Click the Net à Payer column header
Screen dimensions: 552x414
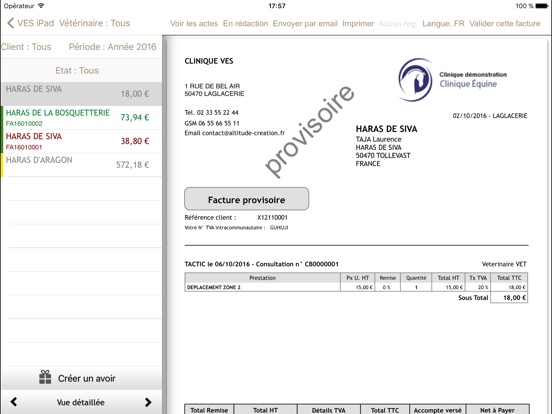click(x=497, y=410)
